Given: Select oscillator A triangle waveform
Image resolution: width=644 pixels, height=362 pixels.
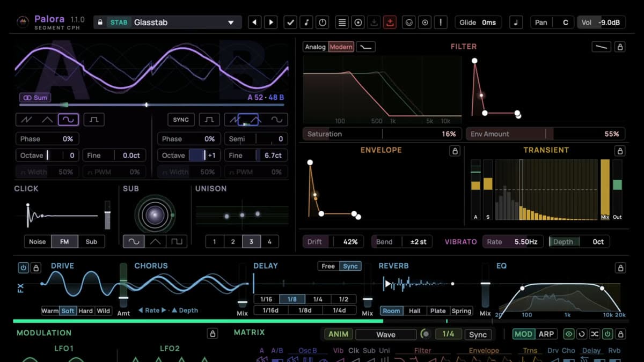Looking at the screenshot, I should point(47,120).
